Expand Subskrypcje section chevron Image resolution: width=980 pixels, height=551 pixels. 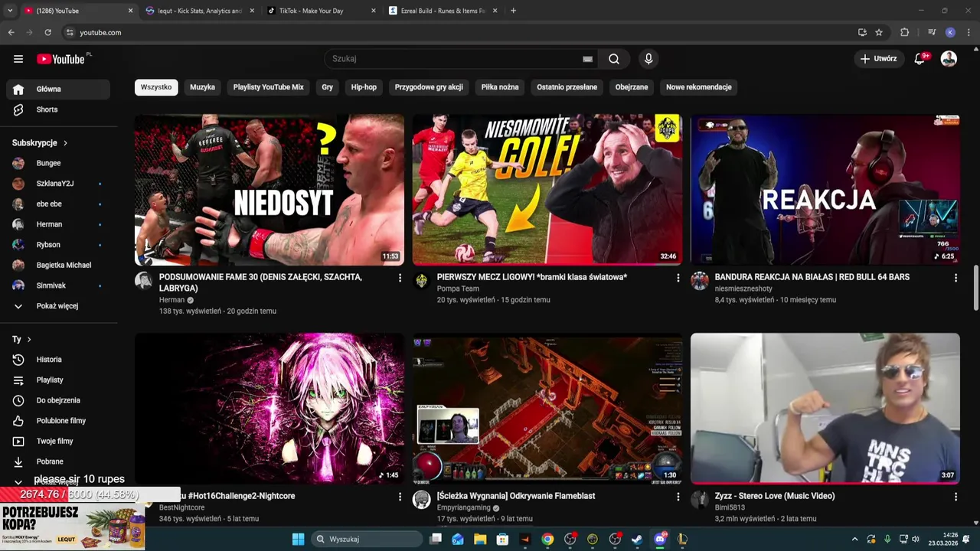click(65, 143)
